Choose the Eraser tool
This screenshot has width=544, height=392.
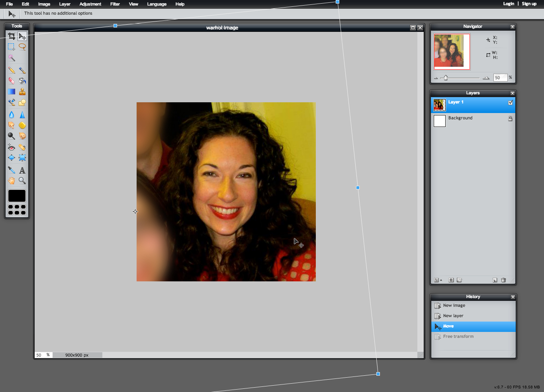(12, 81)
